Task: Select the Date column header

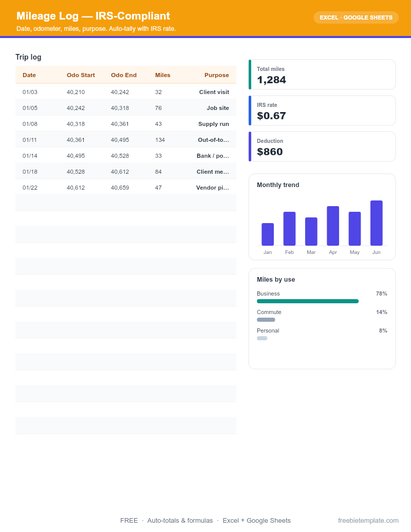Action: tap(29, 76)
